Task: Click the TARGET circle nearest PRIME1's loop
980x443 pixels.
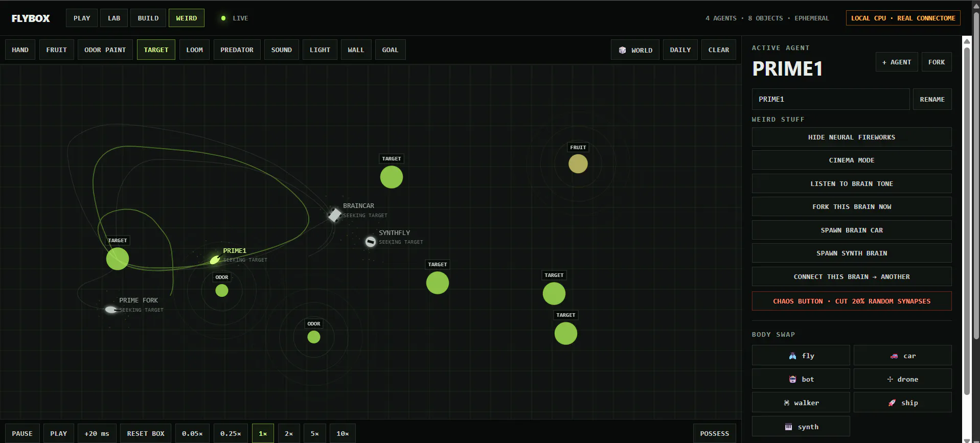Action: (118, 259)
